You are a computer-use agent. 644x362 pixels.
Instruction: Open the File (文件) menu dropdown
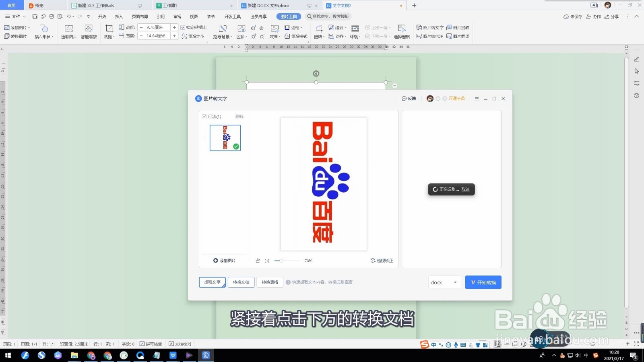pos(16,16)
